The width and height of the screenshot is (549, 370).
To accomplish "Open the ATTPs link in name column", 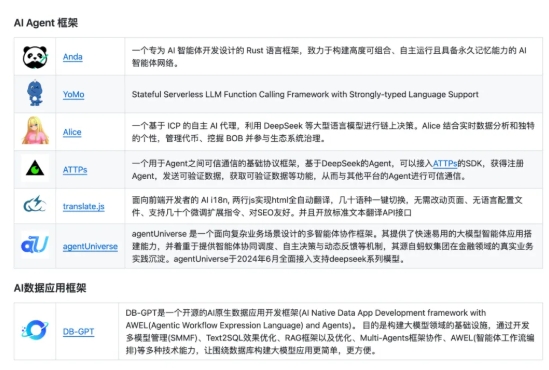I will [75, 170].
